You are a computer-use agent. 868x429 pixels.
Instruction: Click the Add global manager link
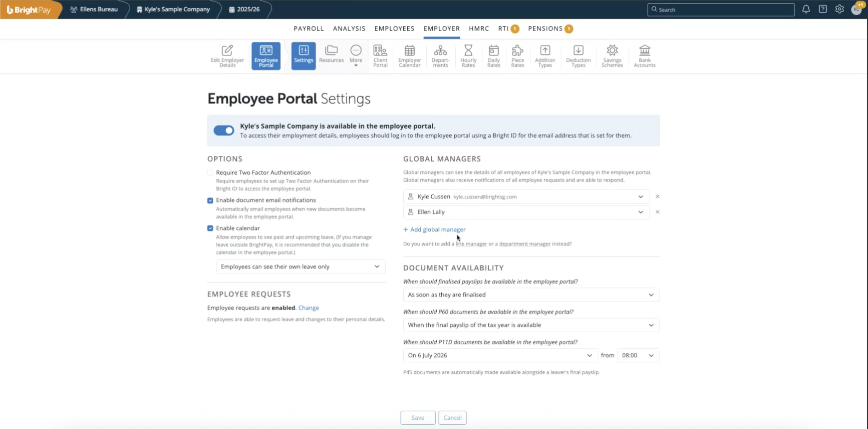434,229
